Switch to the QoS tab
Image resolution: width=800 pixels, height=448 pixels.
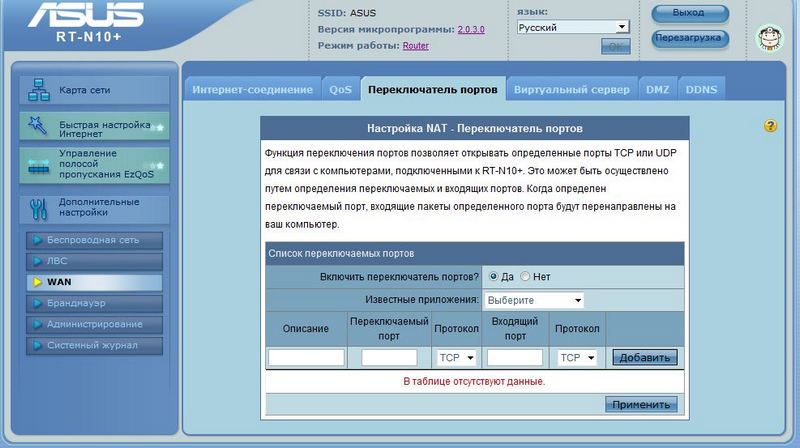coord(340,89)
